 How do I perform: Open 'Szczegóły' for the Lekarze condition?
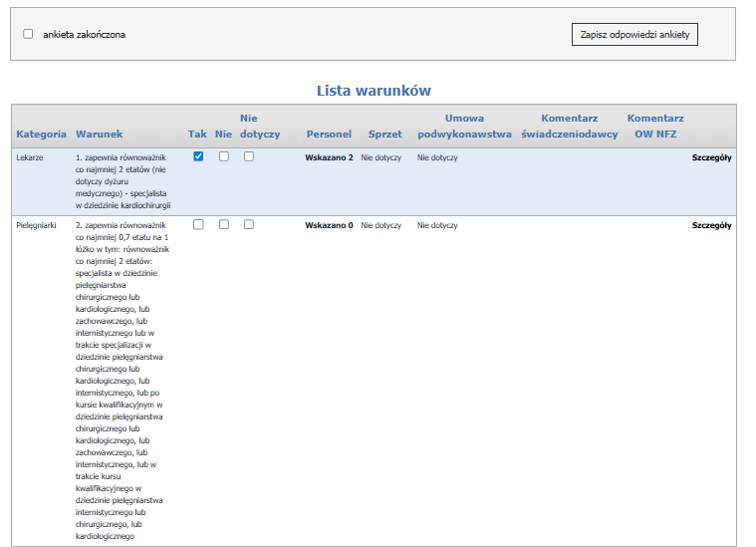coord(711,157)
